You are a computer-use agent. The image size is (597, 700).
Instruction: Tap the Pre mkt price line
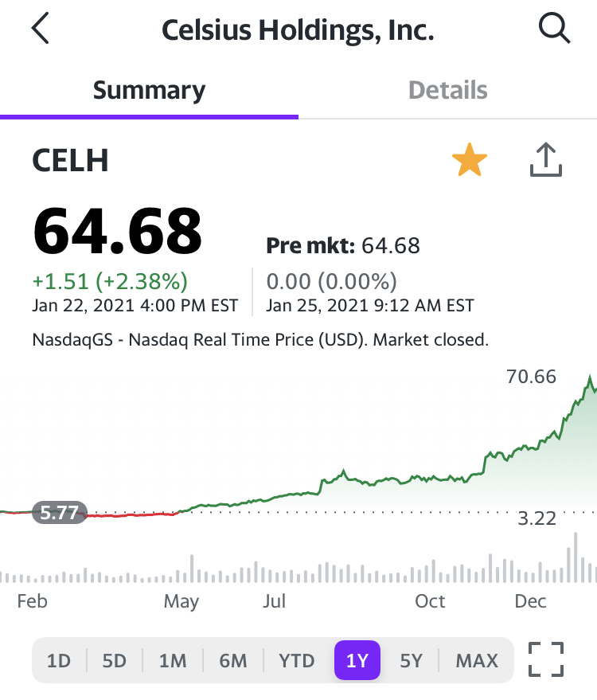click(342, 245)
